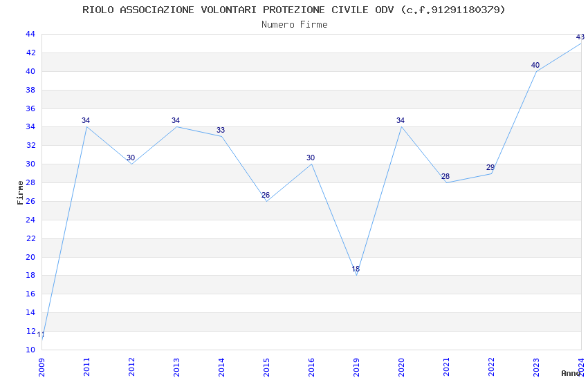Click the 2014 year label on x-axis
The height and width of the screenshot is (380, 588).
(221, 368)
